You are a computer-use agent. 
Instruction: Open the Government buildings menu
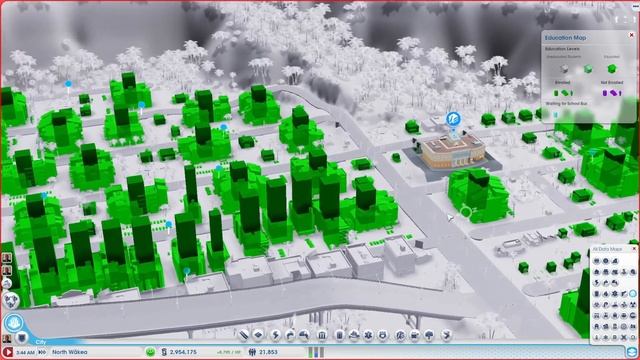pyautogui.click(x=322, y=335)
